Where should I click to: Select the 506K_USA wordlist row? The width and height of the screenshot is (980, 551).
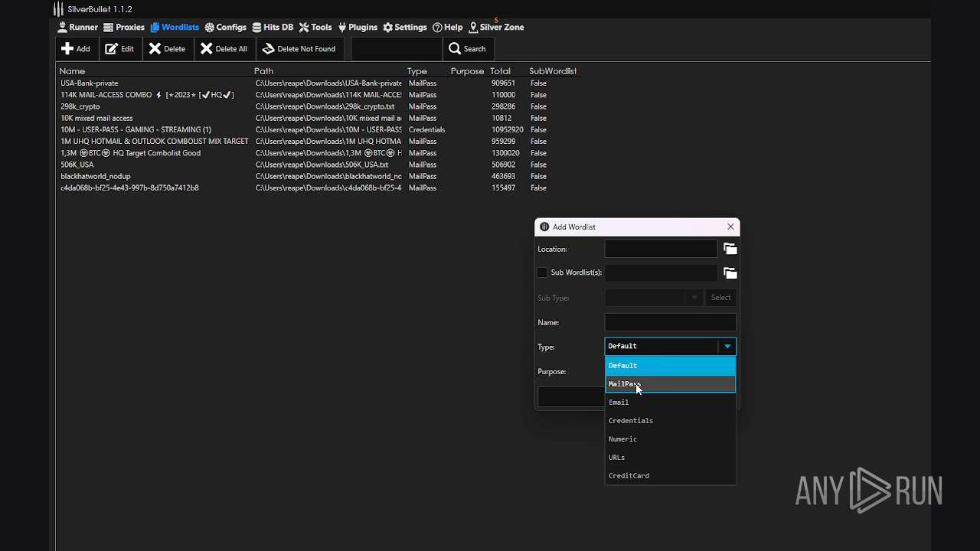(318, 165)
